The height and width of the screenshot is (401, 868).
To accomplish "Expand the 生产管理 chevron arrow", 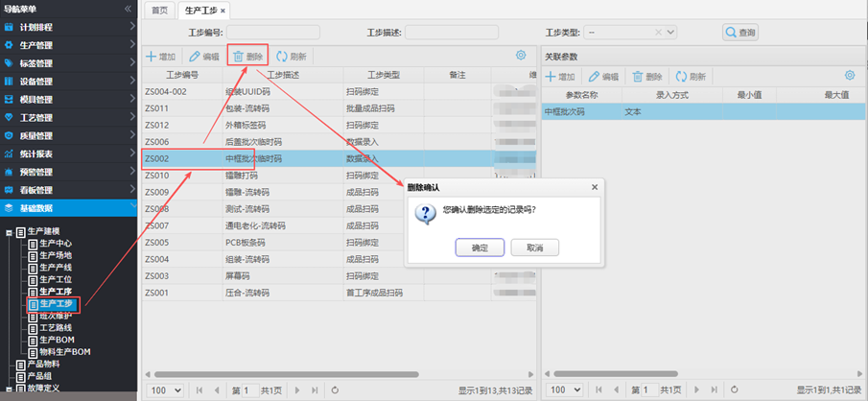I will click(132, 44).
